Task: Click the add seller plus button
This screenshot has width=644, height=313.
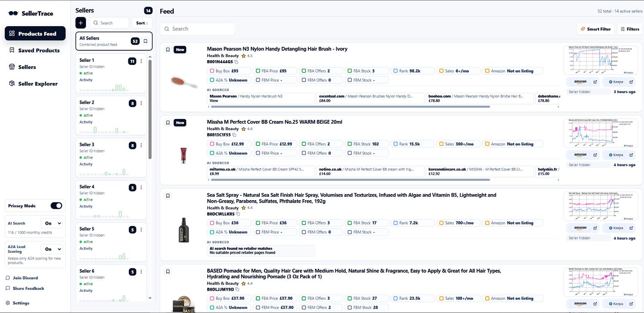Action: coord(81,23)
